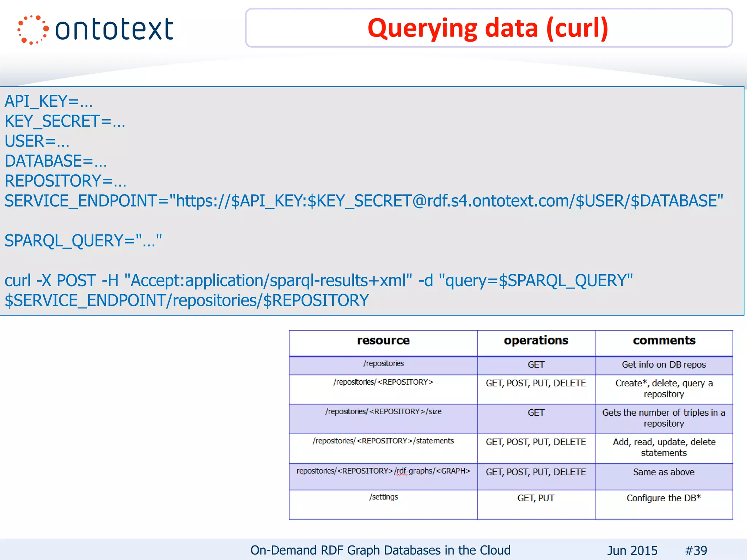Click the Ontotext logo
This screenshot has height=560, width=747.
coord(96,29)
